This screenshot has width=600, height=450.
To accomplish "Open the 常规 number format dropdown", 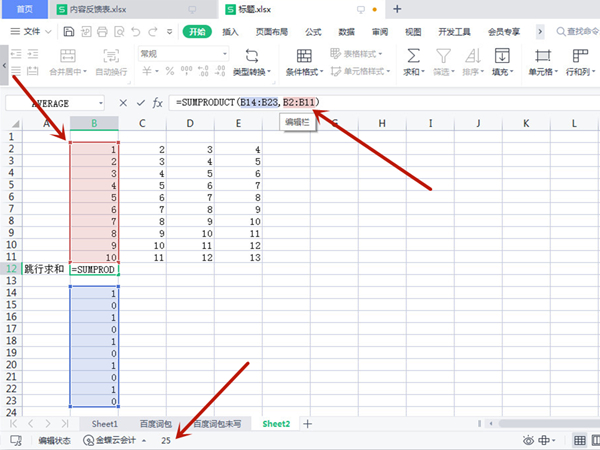I will [166, 53].
